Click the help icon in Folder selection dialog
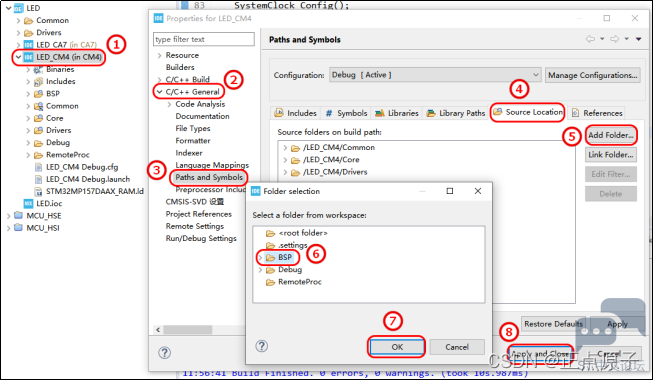The image size is (654, 381). [262, 346]
